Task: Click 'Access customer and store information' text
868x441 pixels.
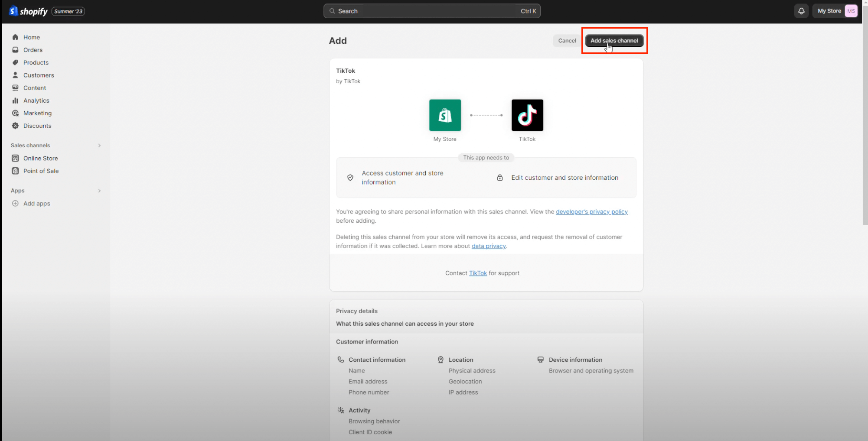Action: pyautogui.click(x=402, y=178)
